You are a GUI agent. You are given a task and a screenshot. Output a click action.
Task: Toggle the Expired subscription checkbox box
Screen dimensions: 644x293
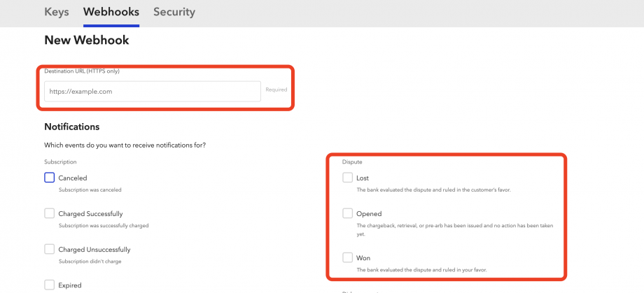50,285
